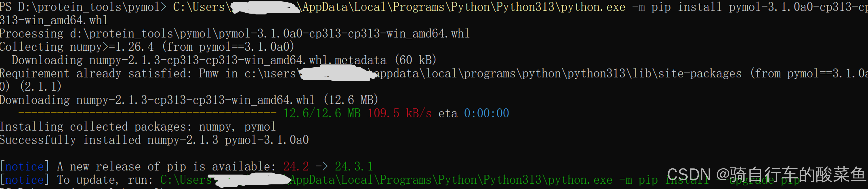Image resolution: width=868 pixels, height=189 pixels.
Task: Click the green '12.6/12.6 MB' value
Action: click(x=322, y=113)
